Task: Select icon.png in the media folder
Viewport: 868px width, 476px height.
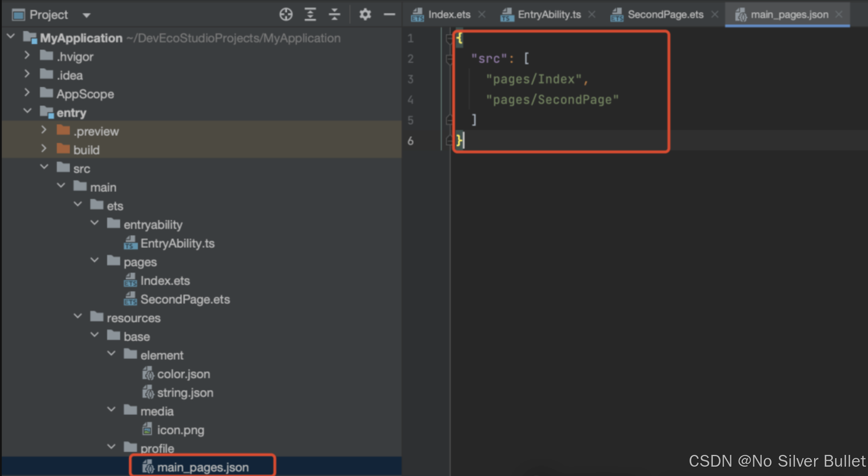Action: [x=180, y=430]
